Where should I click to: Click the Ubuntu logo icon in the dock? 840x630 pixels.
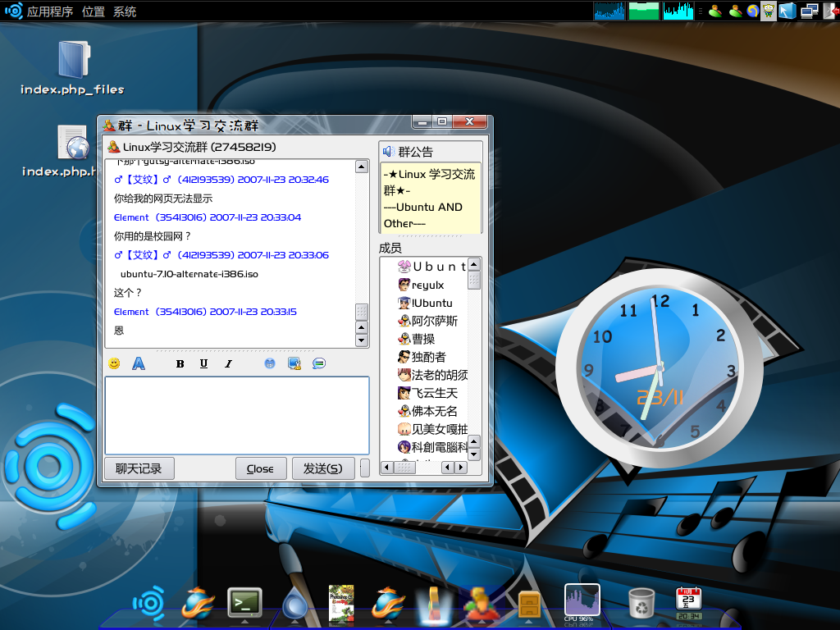point(149,604)
